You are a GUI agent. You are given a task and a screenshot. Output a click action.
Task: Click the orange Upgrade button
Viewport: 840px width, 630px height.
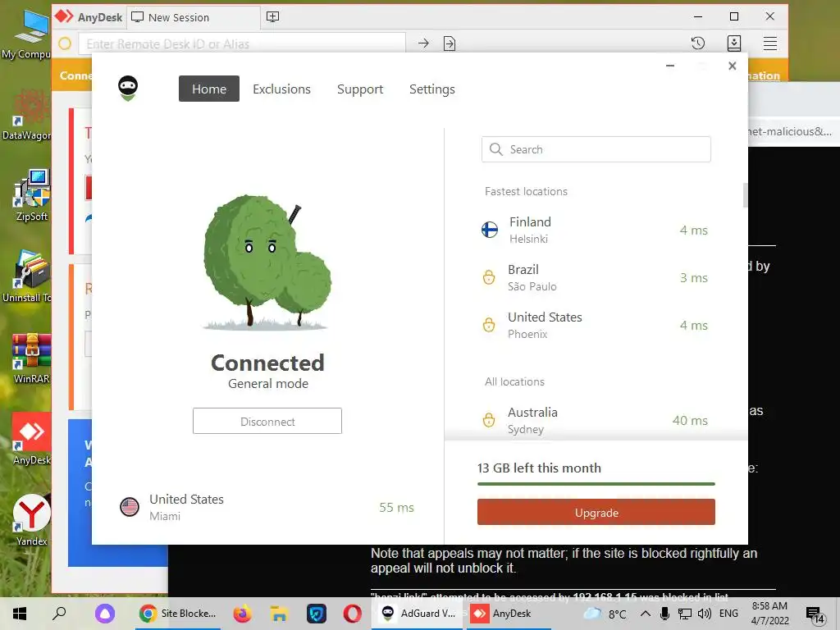point(596,512)
